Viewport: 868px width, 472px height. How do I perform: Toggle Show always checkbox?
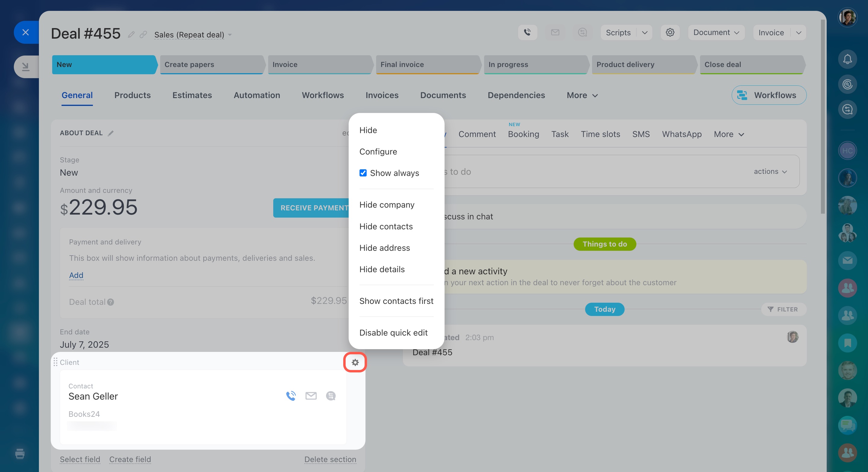(363, 173)
